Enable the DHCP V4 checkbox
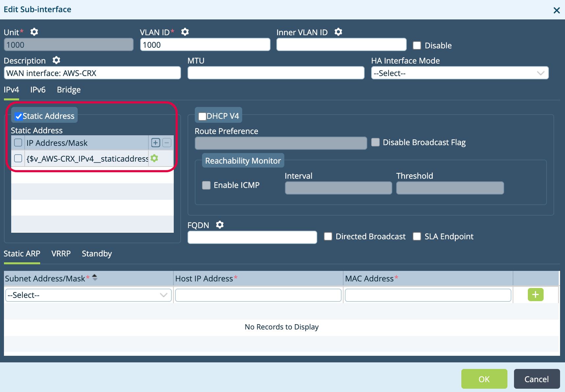Screen dimensions: 565x392 tap(202, 116)
